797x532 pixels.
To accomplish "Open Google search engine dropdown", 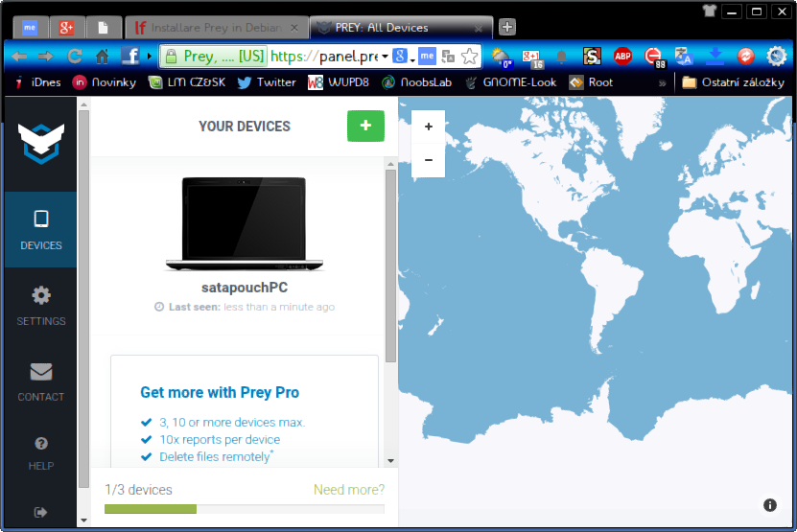I will click(x=405, y=57).
